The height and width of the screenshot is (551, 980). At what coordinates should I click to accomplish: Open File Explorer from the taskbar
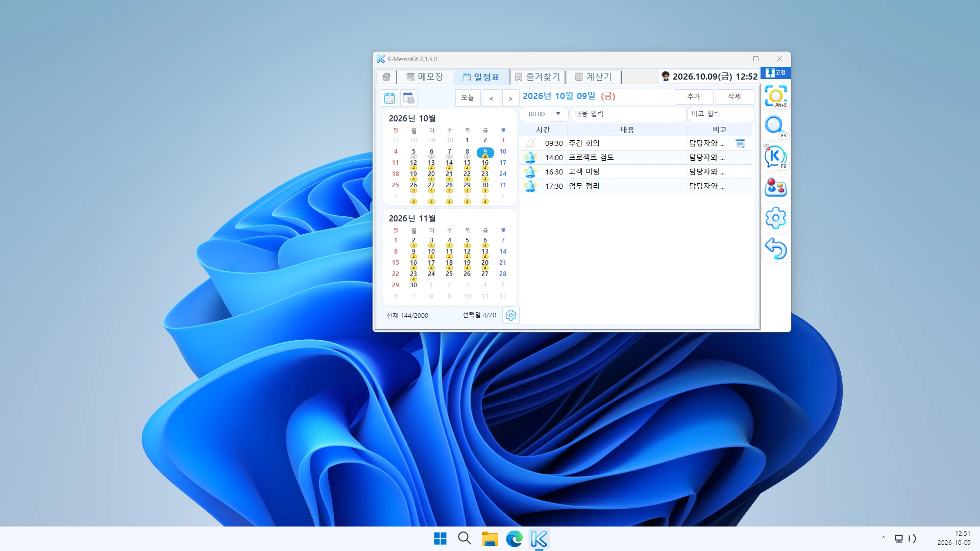pos(490,539)
